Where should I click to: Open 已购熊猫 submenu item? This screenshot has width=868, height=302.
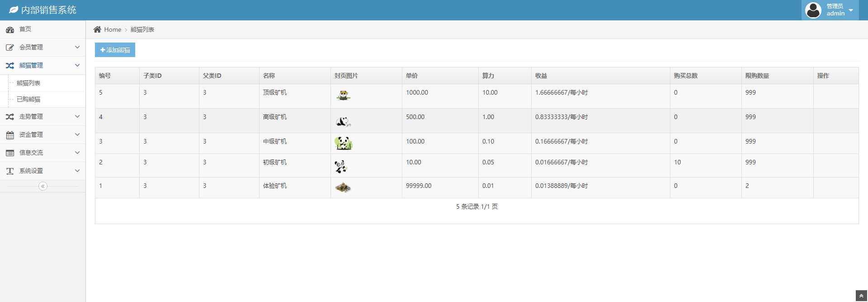[x=28, y=99]
